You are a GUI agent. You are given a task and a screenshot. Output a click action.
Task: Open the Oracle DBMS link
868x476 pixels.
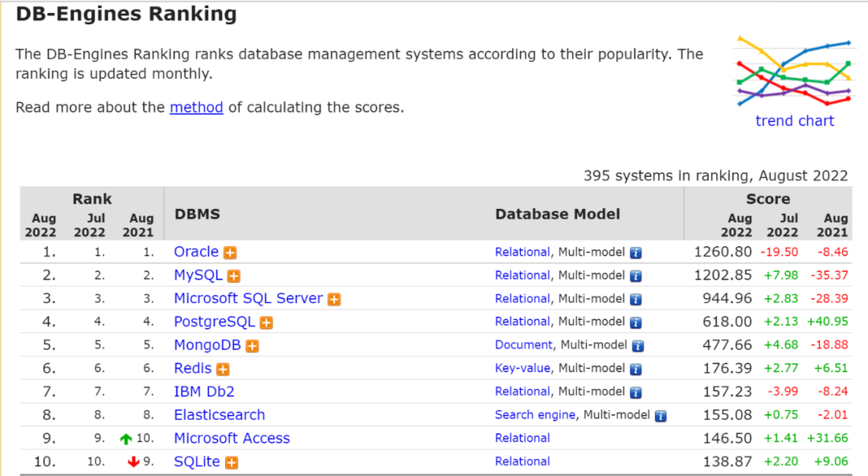(196, 252)
